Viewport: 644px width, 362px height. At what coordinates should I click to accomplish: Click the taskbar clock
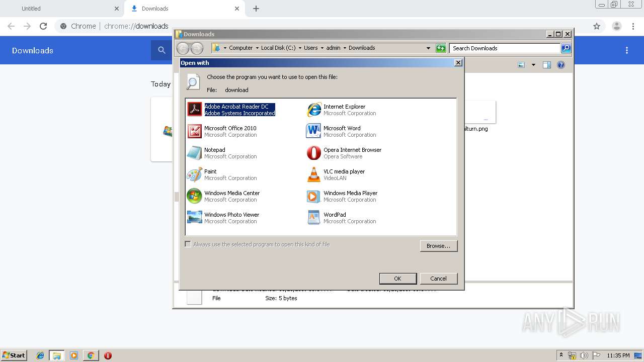618,355
